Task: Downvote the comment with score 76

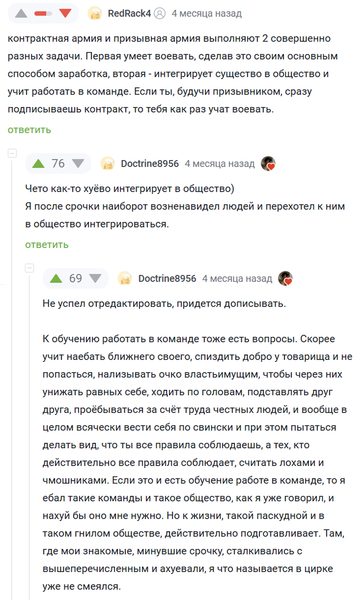Action: pos(78,163)
